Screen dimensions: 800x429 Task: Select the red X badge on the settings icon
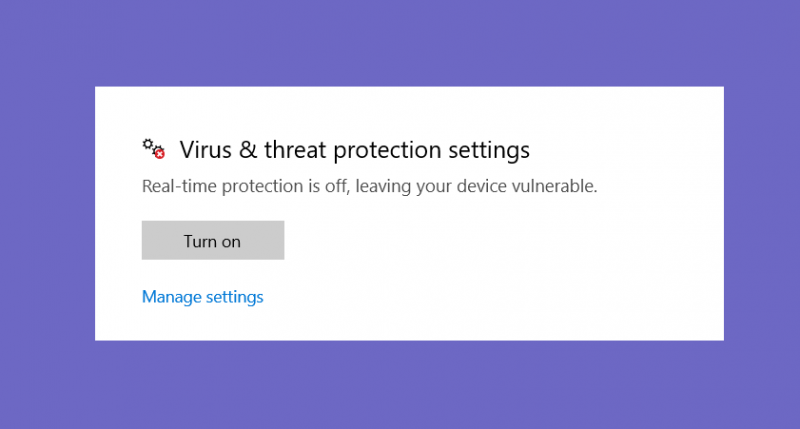(160, 154)
